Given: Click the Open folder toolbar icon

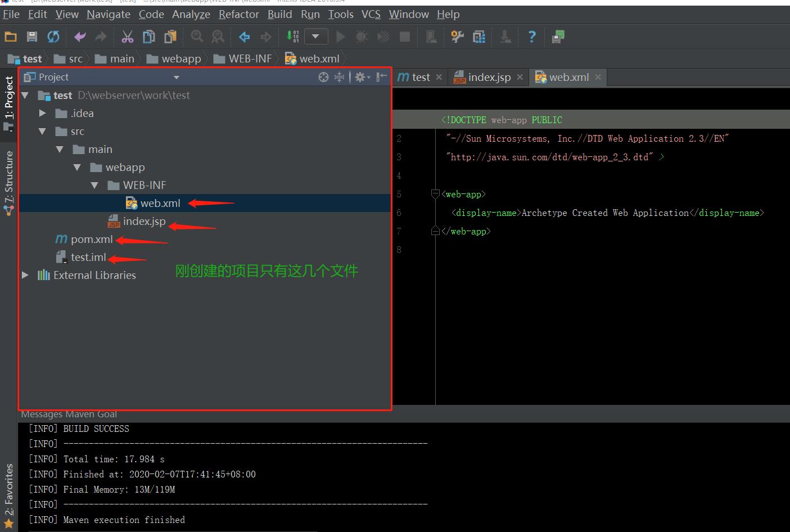Looking at the screenshot, I should (x=11, y=37).
